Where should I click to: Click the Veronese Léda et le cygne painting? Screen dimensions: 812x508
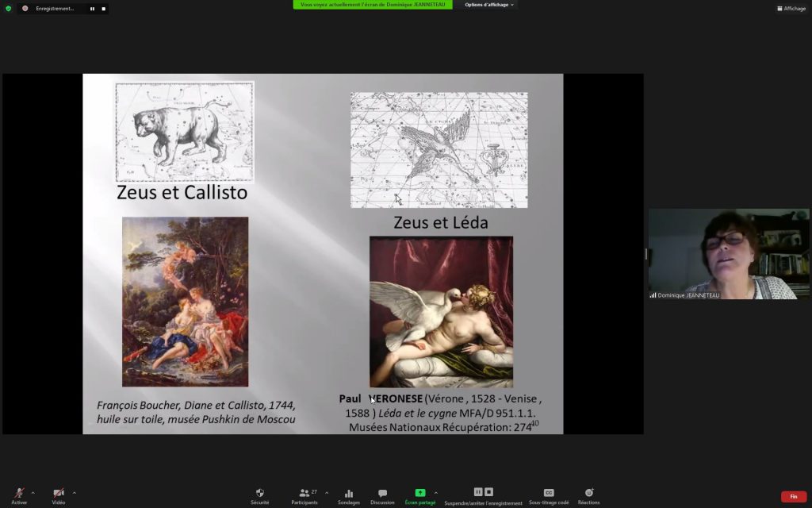click(x=441, y=312)
